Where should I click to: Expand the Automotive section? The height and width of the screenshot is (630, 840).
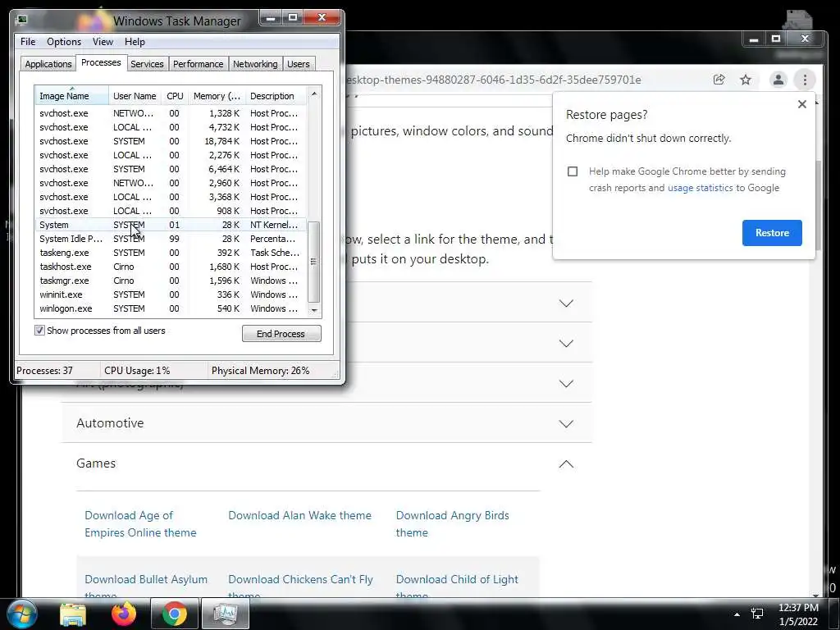coord(326,423)
